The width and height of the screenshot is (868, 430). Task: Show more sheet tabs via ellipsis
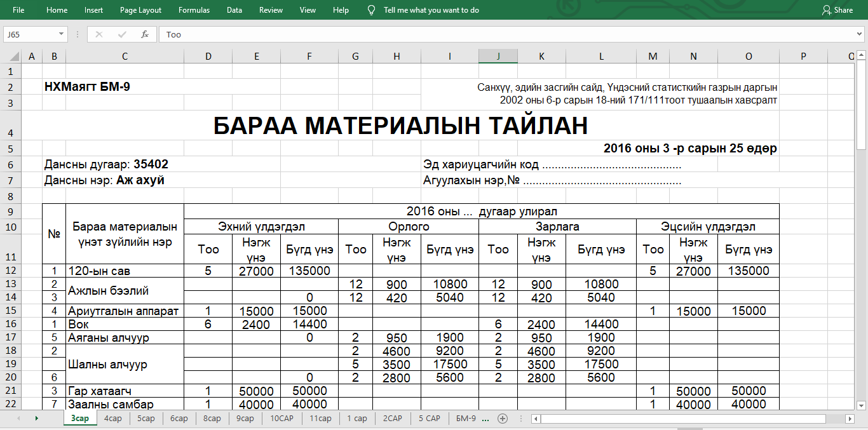pyautogui.click(x=486, y=419)
